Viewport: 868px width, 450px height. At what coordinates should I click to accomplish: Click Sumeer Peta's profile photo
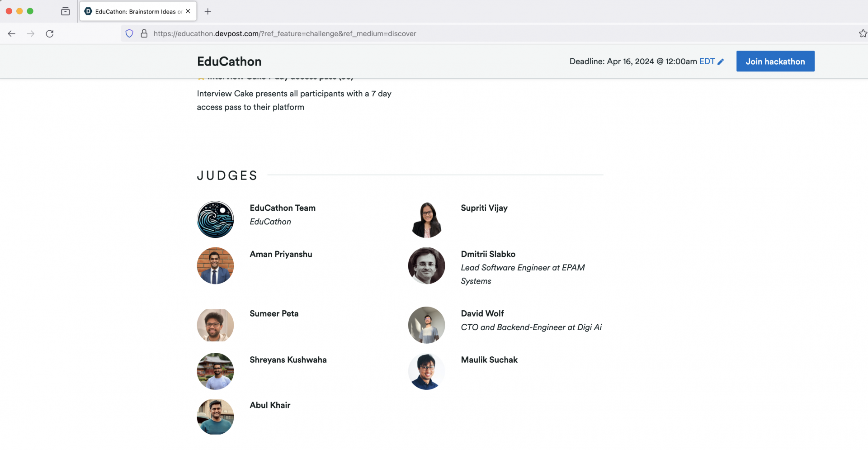216,325
